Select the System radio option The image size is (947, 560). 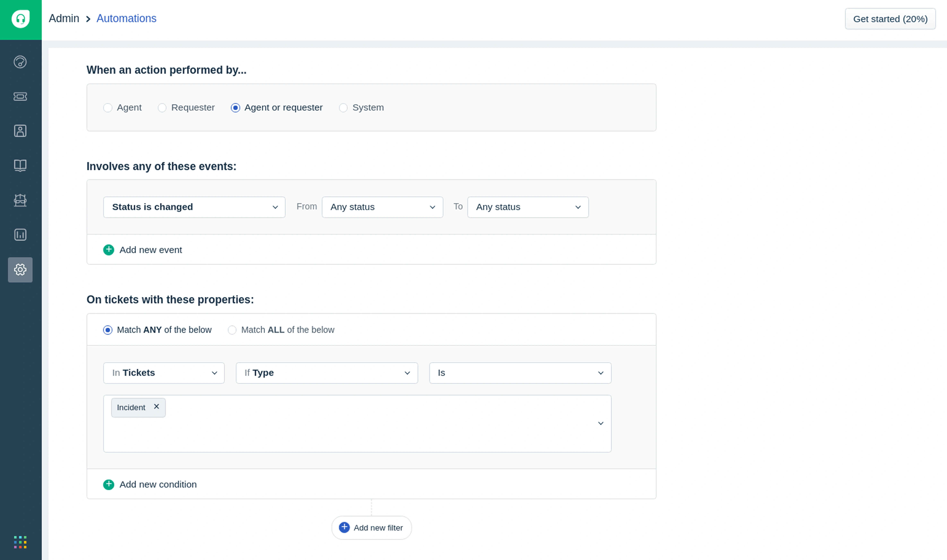pos(343,108)
